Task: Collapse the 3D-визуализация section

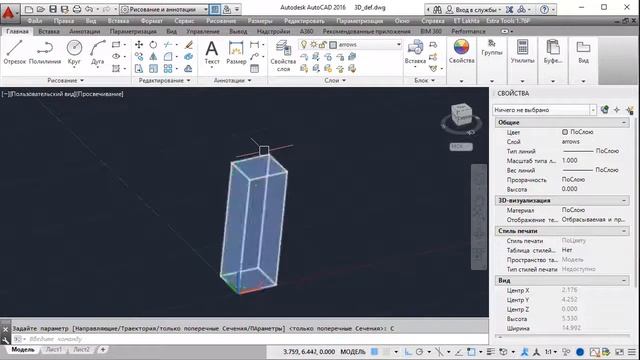Action: click(624, 200)
